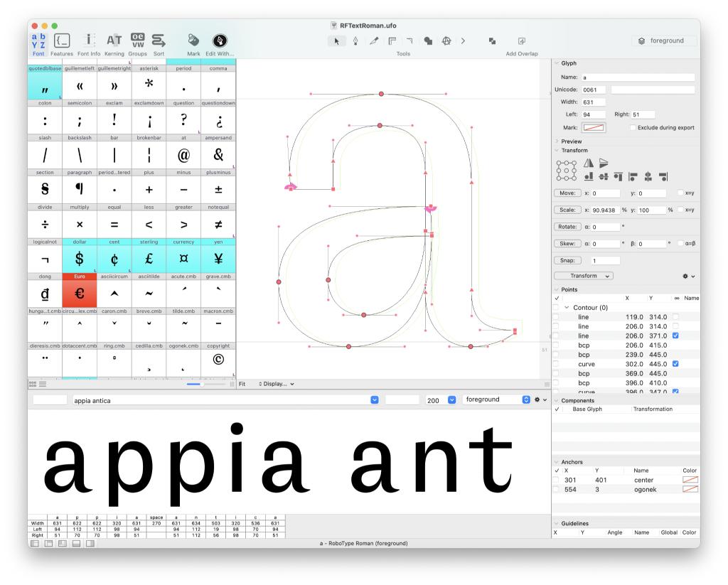Click the Move button
Screen dimensions: 728x585
(x=567, y=193)
